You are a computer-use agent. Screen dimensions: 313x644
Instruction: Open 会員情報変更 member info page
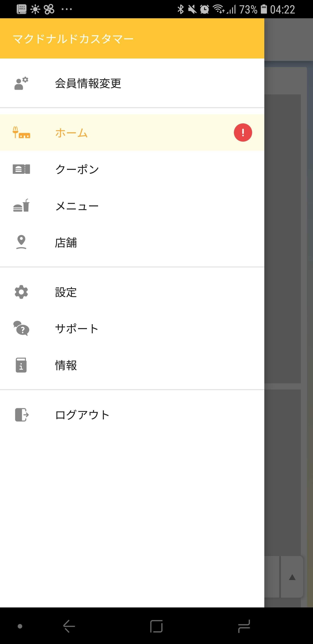click(88, 83)
